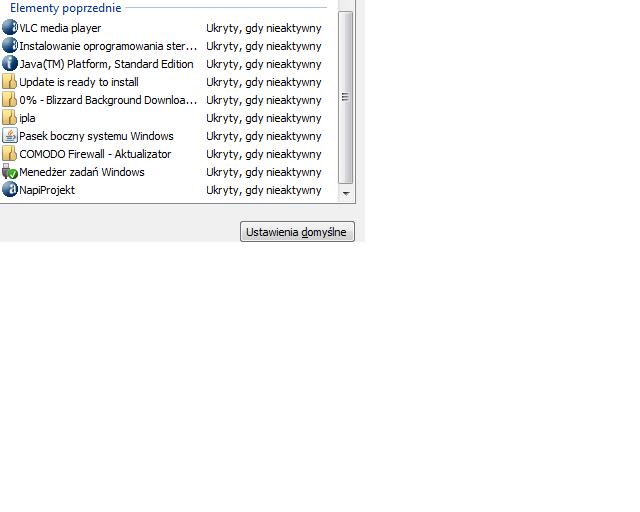Select the Pasek boczny systemu Windows text

[96, 136]
